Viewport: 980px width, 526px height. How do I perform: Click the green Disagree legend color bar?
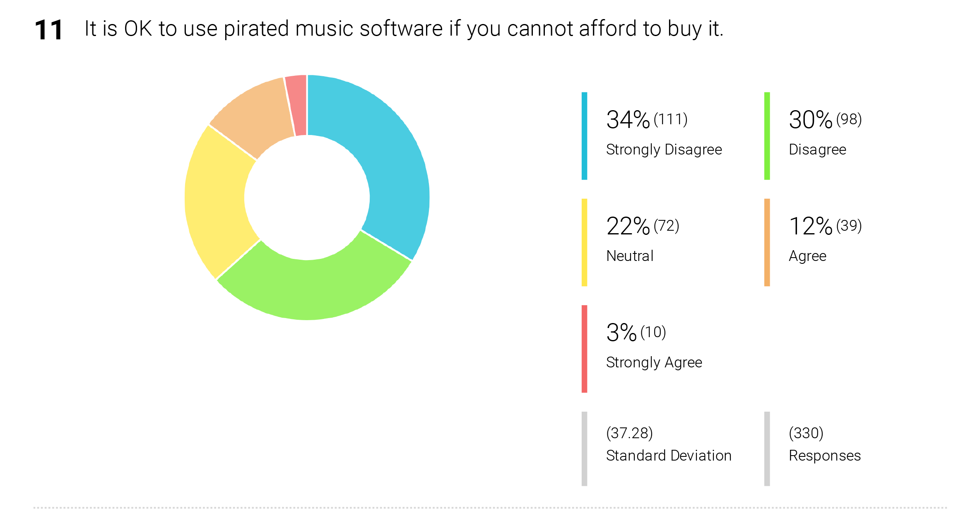pos(767,136)
